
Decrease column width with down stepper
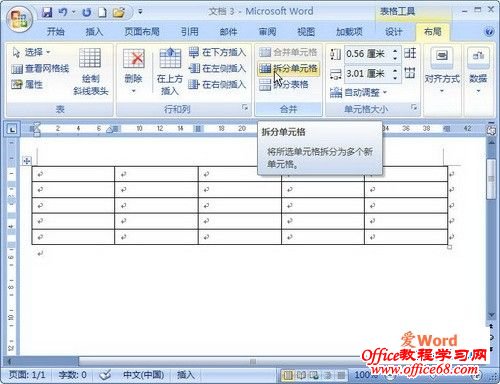click(x=395, y=77)
